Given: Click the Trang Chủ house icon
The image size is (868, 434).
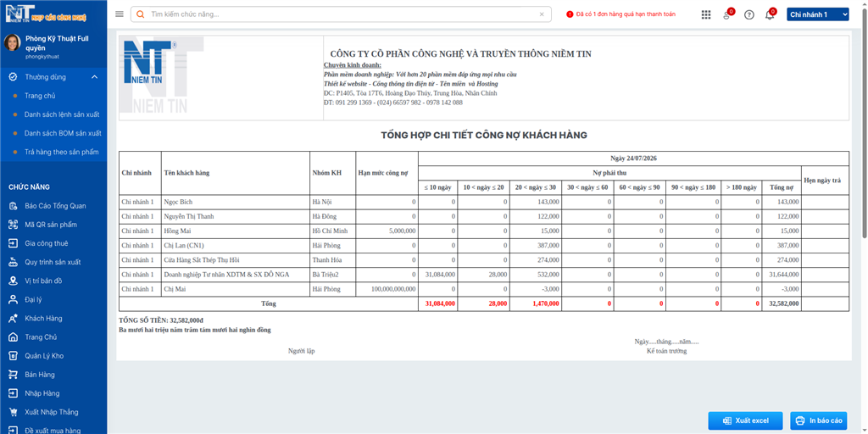Looking at the screenshot, I should 13,337.
